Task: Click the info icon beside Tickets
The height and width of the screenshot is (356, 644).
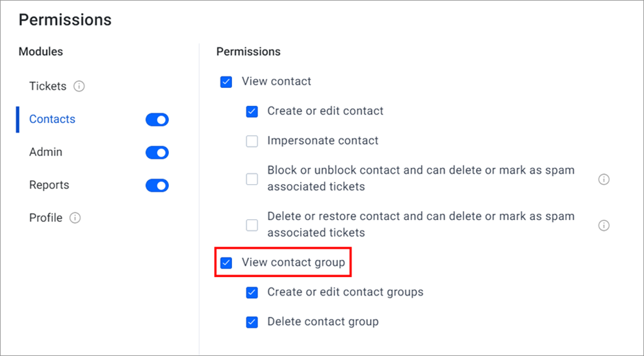Action: coord(79,87)
